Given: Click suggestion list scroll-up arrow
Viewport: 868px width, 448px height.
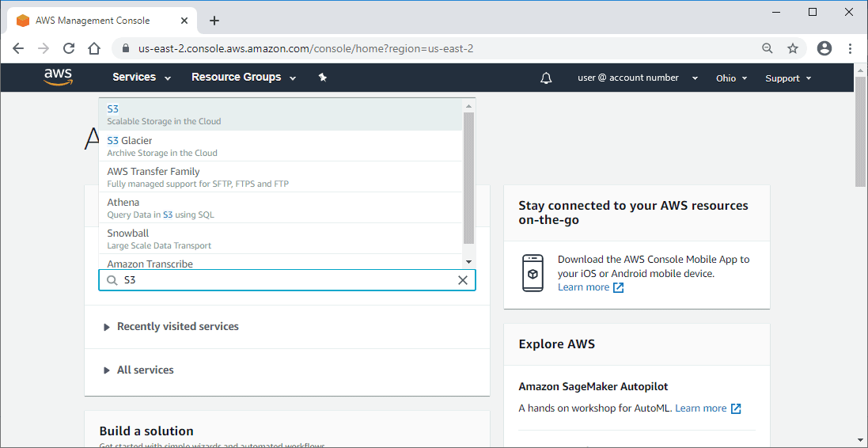Looking at the screenshot, I should point(468,105).
